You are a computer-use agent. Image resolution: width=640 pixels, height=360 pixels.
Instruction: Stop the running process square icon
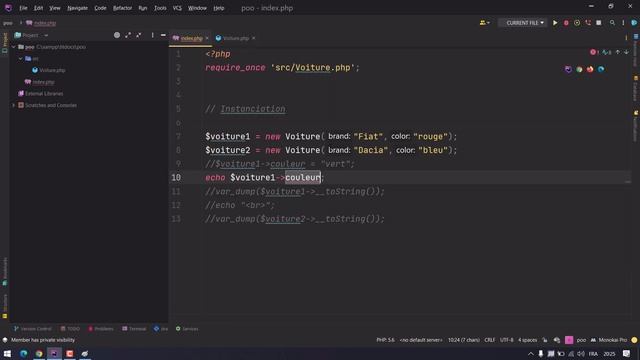[599, 23]
